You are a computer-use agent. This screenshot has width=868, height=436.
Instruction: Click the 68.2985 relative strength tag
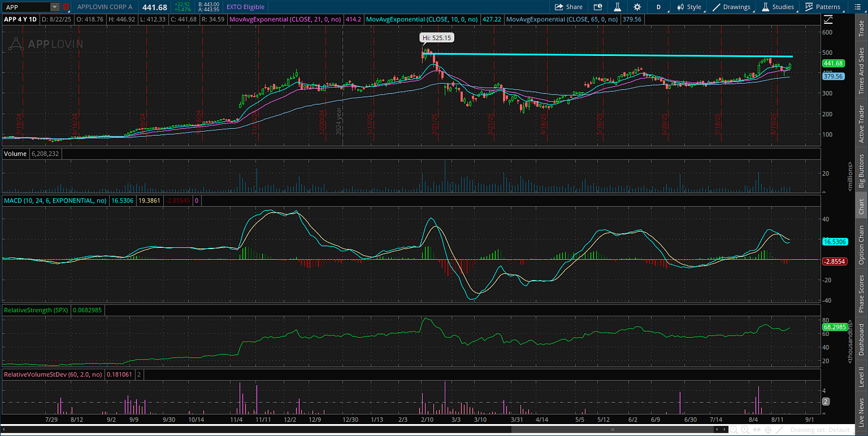tap(835, 327)
